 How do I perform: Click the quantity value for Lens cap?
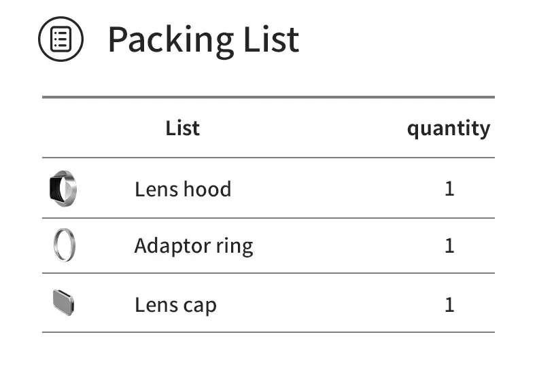click(449, 304)
